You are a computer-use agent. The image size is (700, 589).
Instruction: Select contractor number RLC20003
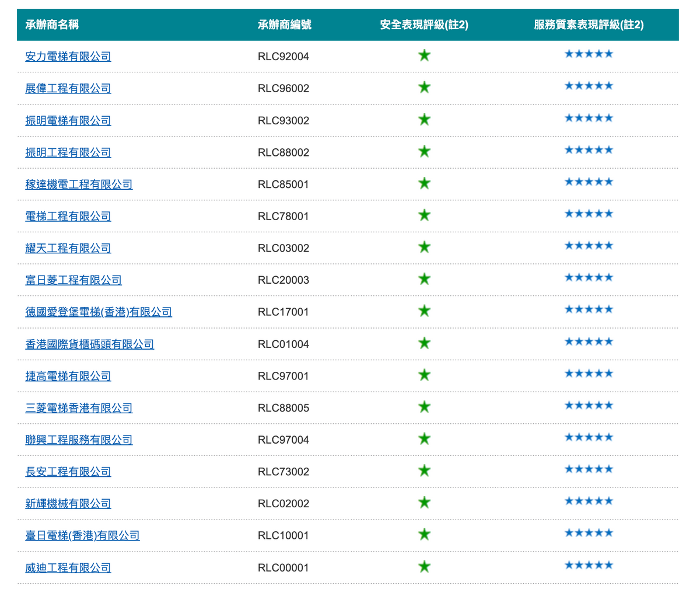283,280
